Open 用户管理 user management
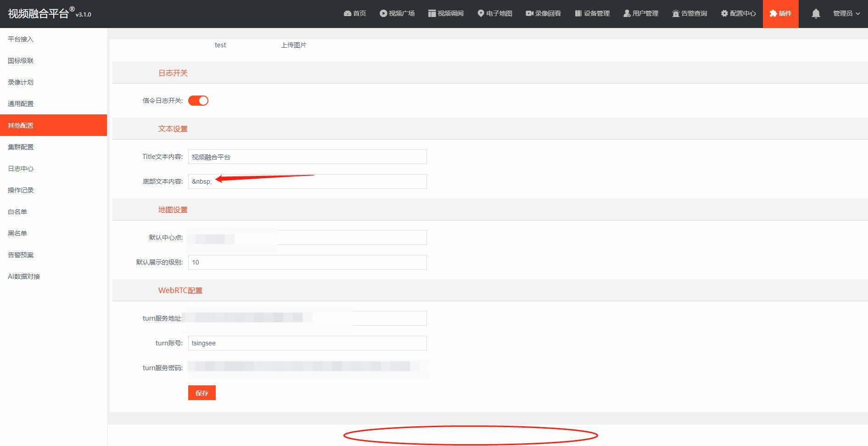Screen dimensions: 868x446 641,13
